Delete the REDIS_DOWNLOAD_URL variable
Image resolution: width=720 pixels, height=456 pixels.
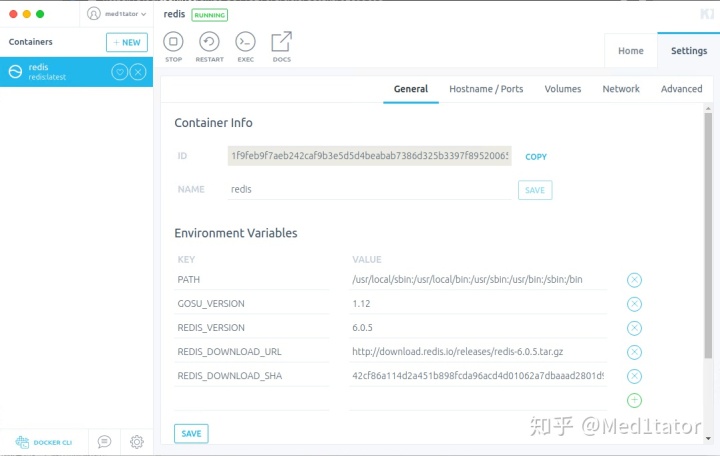634,352
